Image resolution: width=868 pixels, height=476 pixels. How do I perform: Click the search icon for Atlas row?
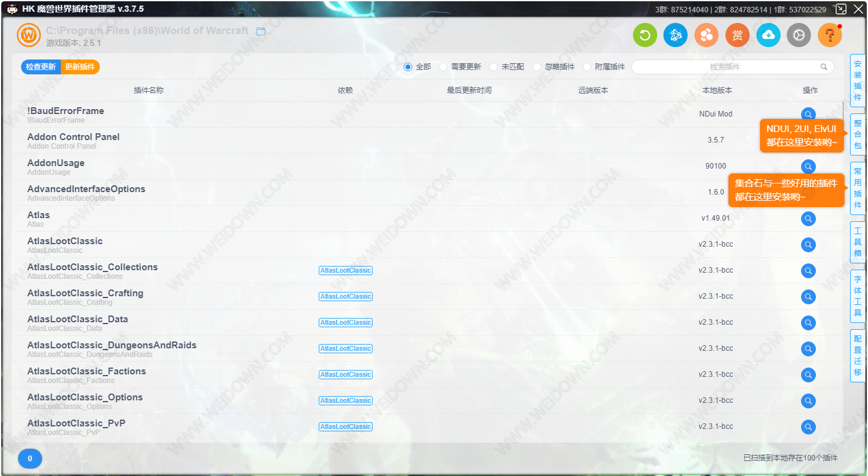[808, 219]
